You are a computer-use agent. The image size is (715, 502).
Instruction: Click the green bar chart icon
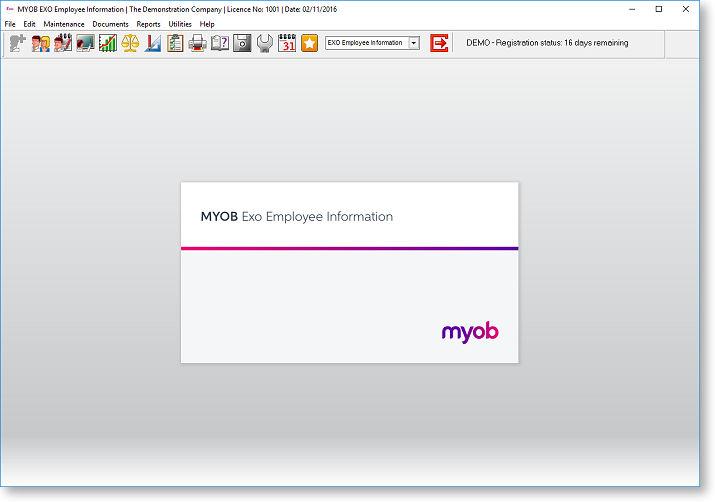click(107, 43)
